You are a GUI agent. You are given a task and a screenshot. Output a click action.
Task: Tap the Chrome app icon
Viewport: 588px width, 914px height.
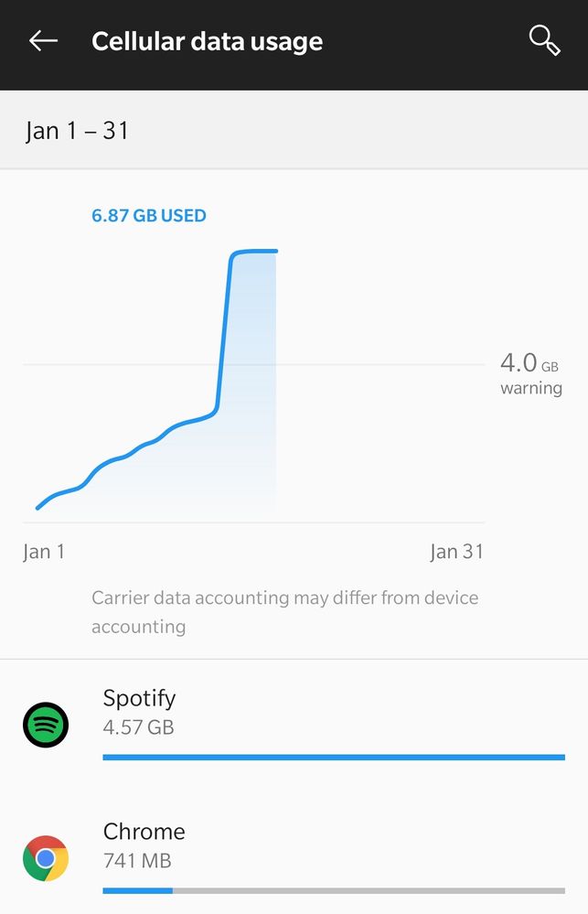(x=46, y=858)
